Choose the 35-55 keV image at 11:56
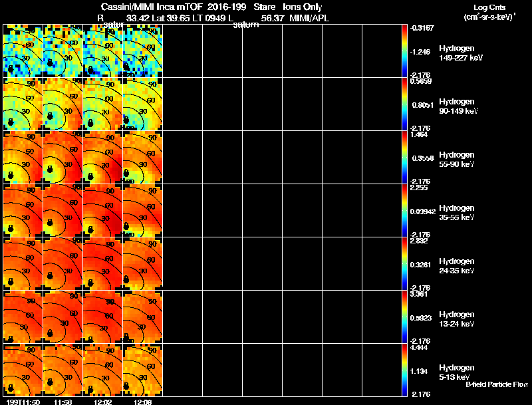 63,211
